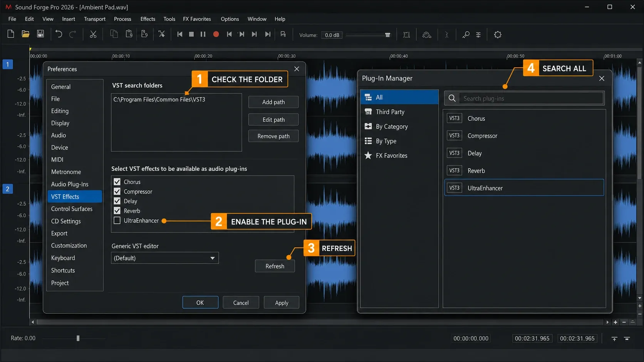Copy selection using toolbar icon
This screenshot has width=644, height=362.
(x=114, y=34)
